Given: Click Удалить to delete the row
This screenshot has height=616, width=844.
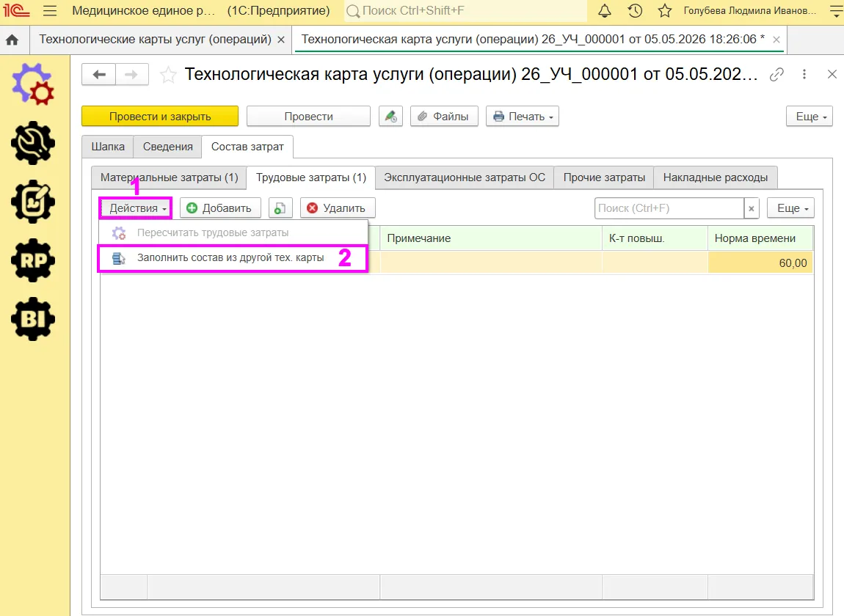Looking at the screenshot, I should point(338,208).
